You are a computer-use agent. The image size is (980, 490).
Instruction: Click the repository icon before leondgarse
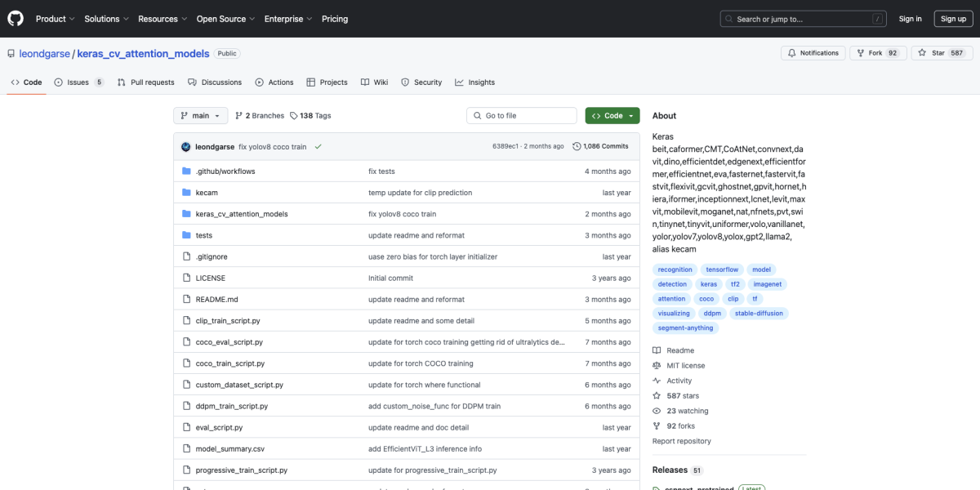[x=11, y=54]
